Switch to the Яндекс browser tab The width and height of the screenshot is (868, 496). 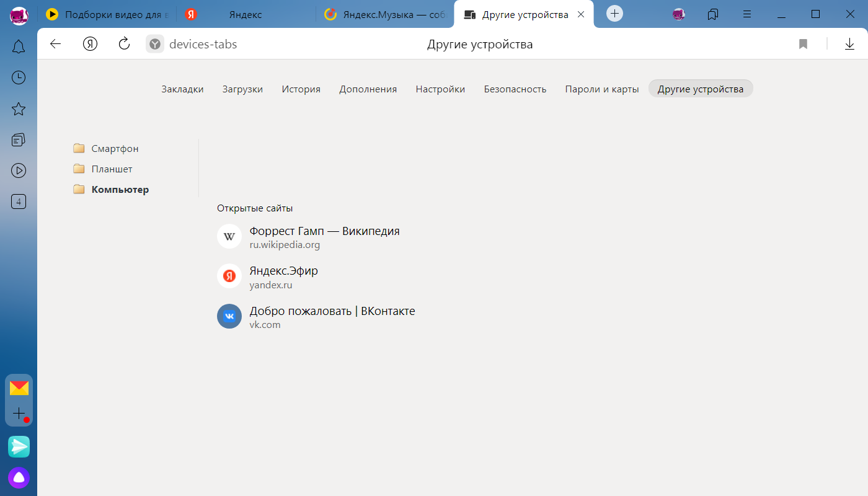(245, 14)
